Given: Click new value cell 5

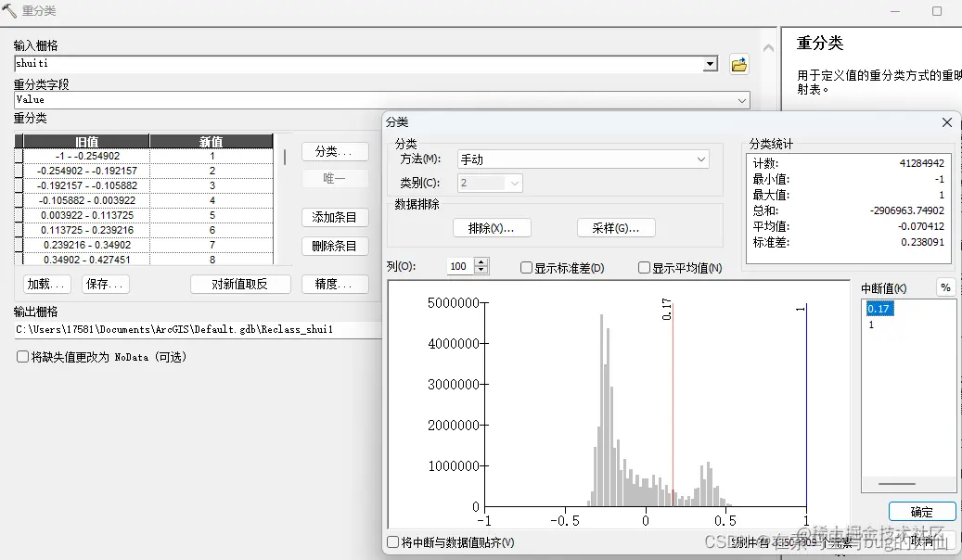Looking at the screenshot, I should (x=212, y=215).
